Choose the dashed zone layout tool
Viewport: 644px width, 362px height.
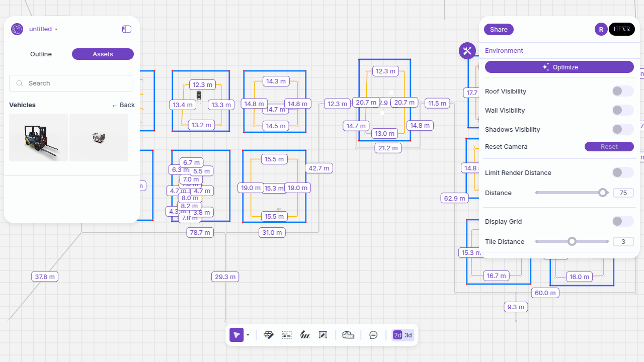[287, 335]
